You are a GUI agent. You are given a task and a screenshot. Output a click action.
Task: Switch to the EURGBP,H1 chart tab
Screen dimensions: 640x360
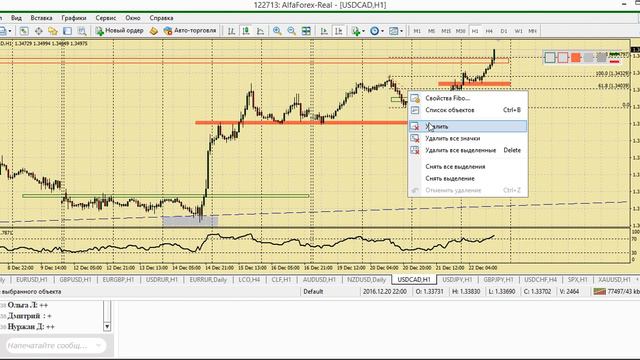[118, 280]
